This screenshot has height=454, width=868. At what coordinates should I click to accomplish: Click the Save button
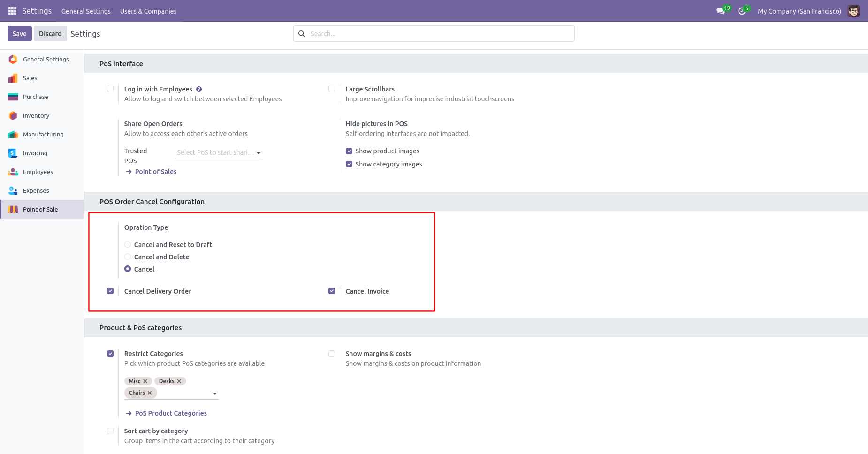[20, 34]
